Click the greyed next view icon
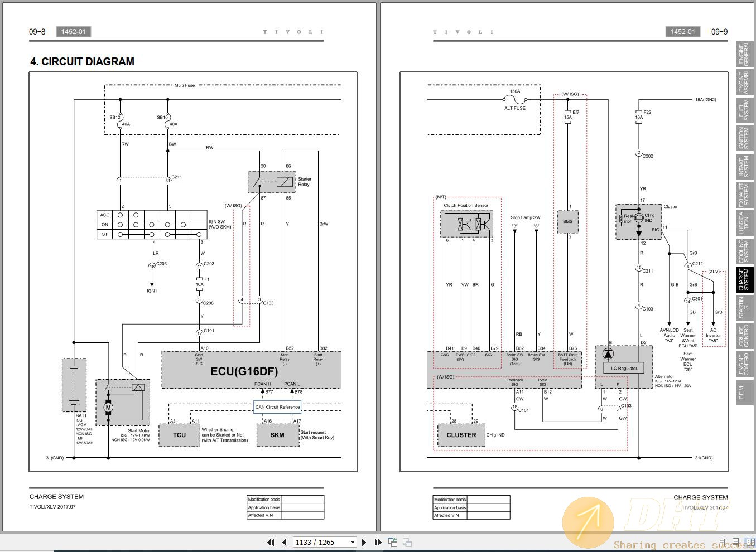 pyautogui.click(x=407, y=542)
